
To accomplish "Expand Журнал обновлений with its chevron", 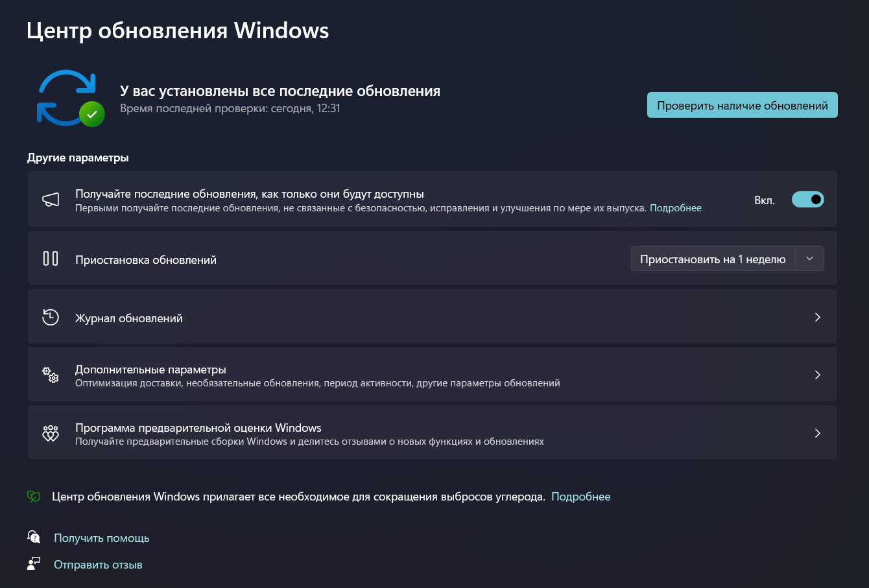I will (817, 317).
